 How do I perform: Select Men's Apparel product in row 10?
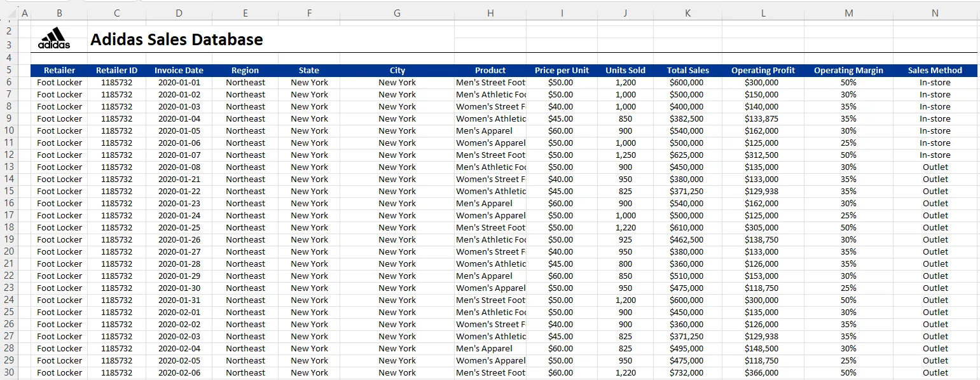490,131
